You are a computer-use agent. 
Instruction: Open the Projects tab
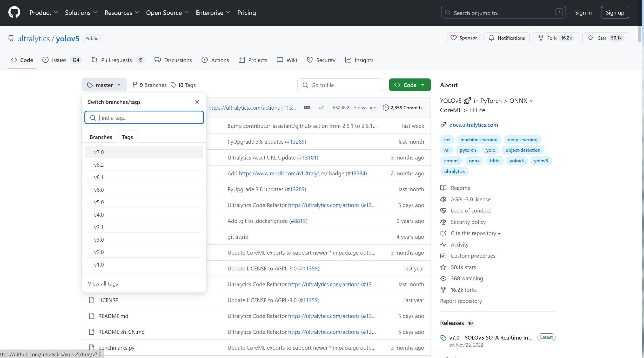tap(253, 60)
